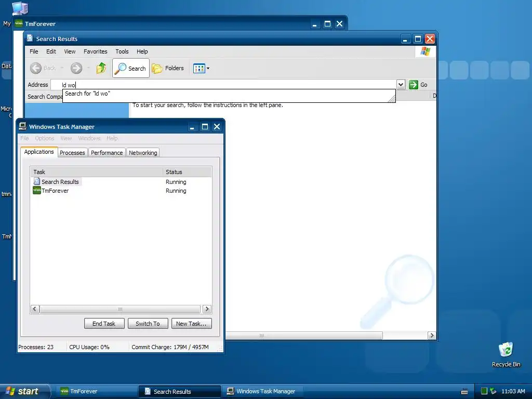Click the Back arrow in Search Results
Viewport: 532px width, 399px height.
click(x=36, y=68)
